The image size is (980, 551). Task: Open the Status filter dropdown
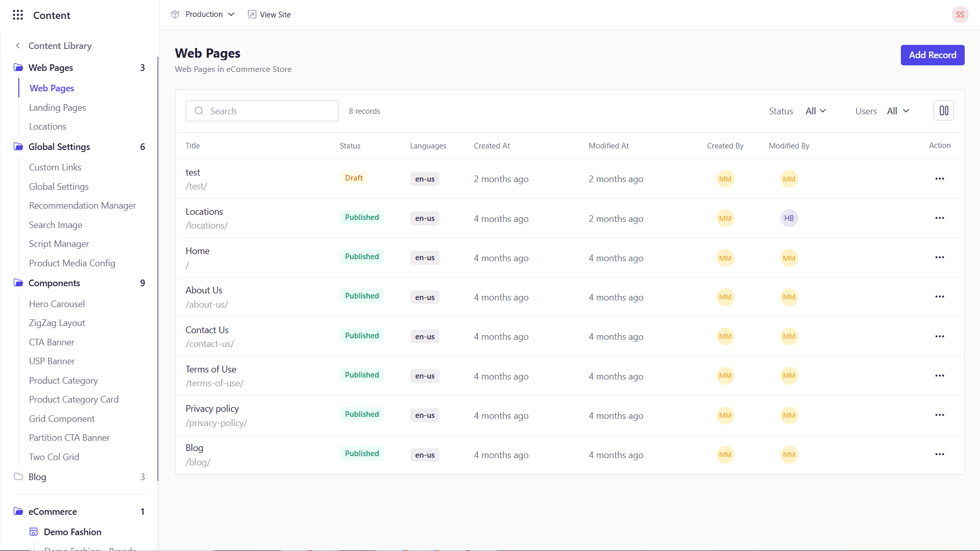point(815,111)
